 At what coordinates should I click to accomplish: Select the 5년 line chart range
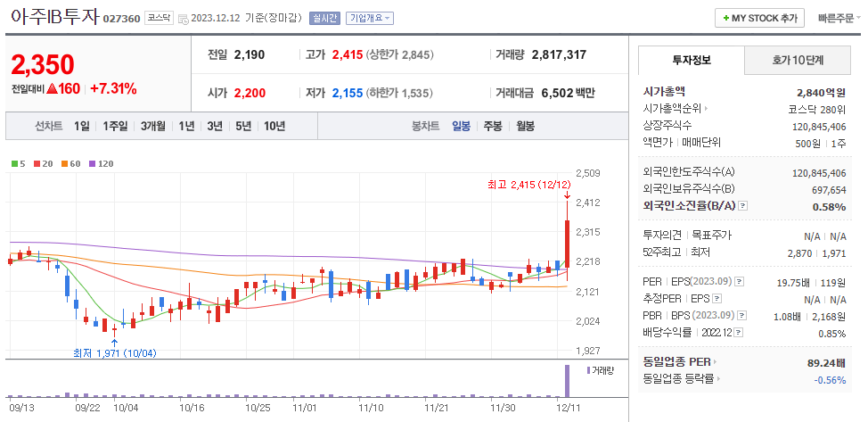243,126
